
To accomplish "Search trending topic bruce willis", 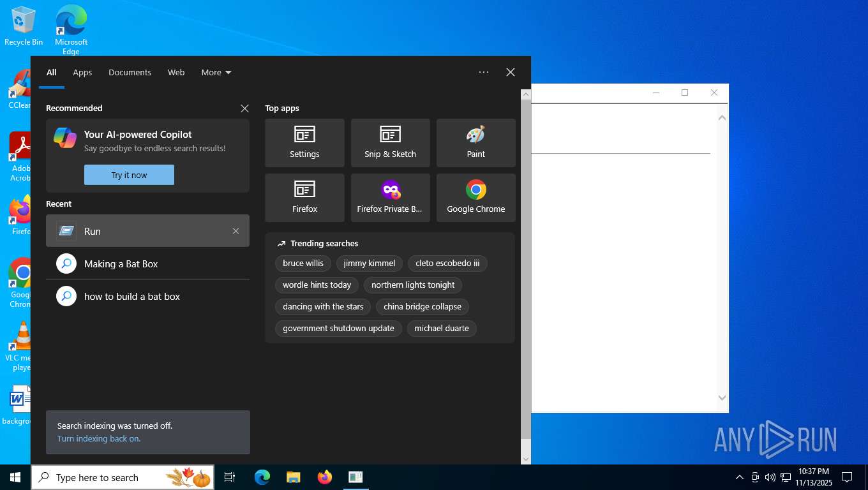I will click(303, 263).
